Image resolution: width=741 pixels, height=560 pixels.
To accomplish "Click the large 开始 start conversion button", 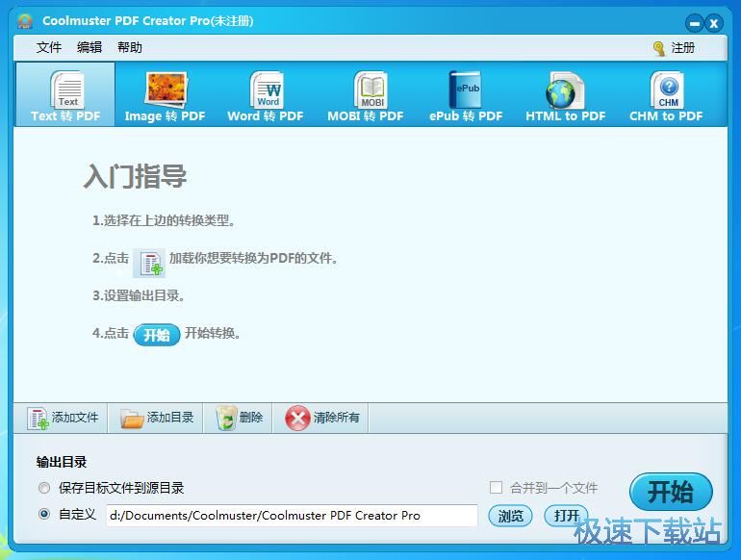I will pos(671,492).
